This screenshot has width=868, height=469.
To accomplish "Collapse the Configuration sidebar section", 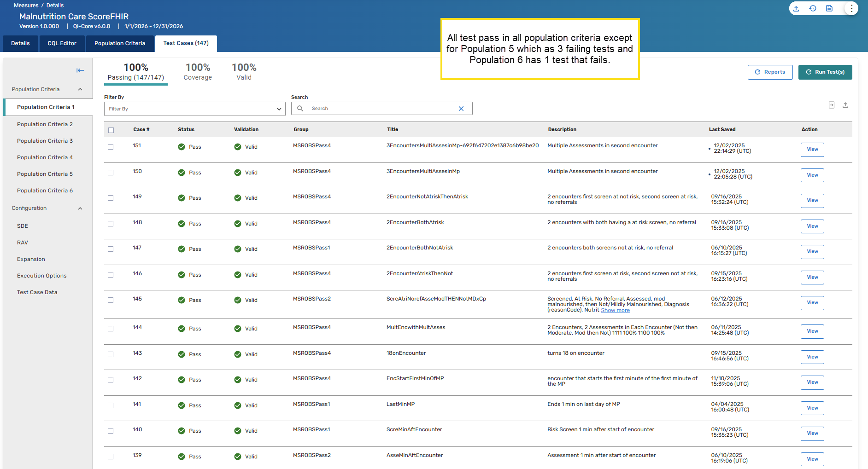I will coord(80,208).
